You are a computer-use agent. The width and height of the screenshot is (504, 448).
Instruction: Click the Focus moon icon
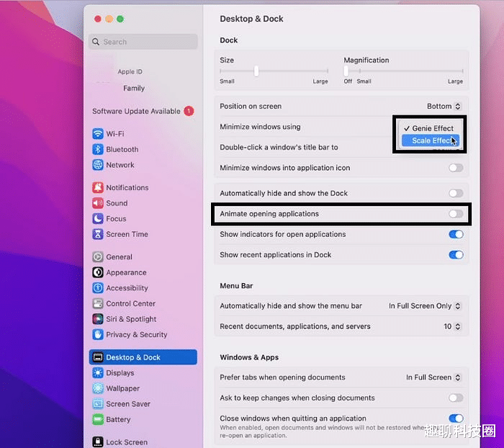[98, 219]
